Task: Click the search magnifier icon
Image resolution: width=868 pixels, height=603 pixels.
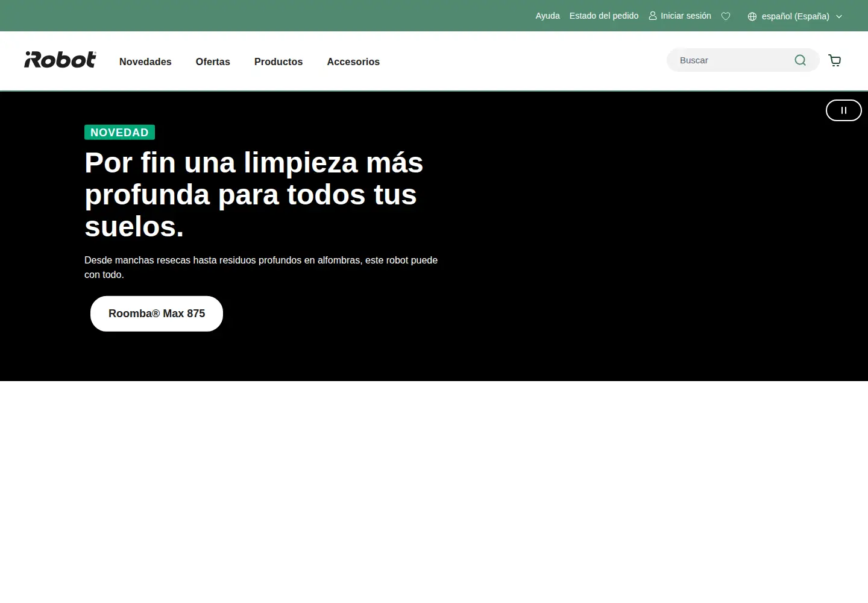Action: click(x=800, y=60)
